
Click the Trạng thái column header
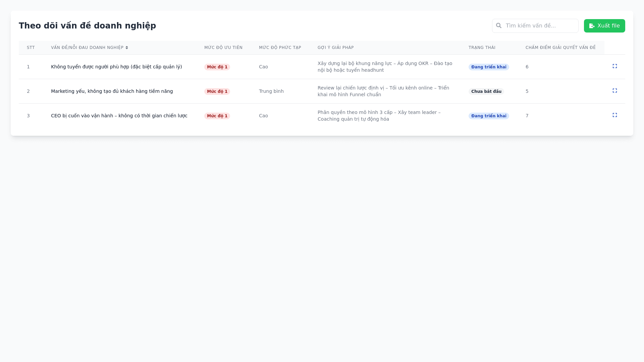(x=482, y=48)
